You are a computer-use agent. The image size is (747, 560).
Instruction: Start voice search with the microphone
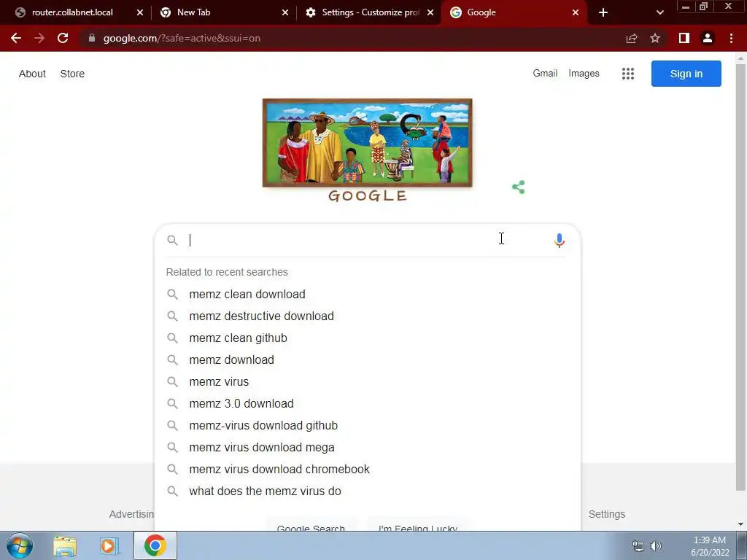coord(560,240)
